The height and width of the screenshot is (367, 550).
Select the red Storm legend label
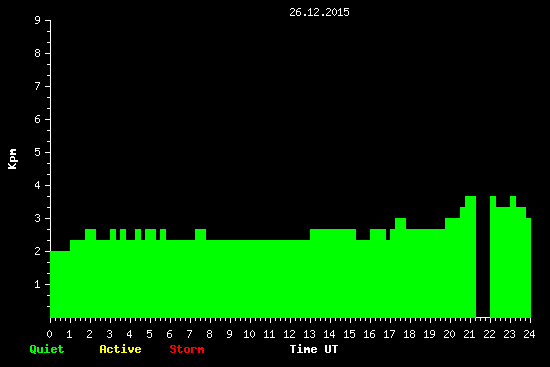(187, 349)
